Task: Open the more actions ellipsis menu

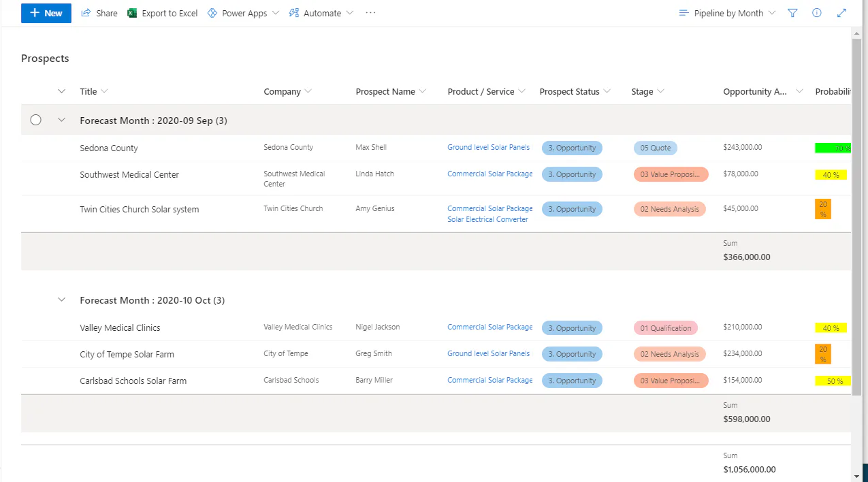Action: pyautogui.click(x=370, y=13)
